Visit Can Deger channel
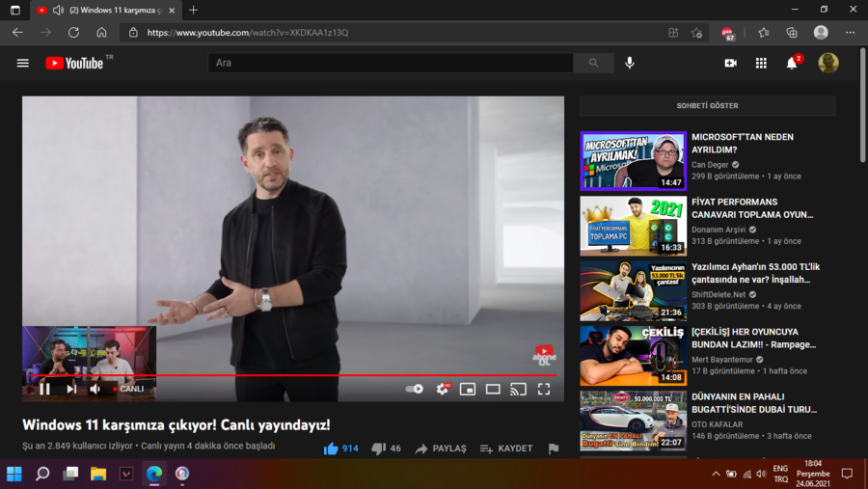This screenshot has width=868, height=489. pyautogui.click(x=710, y=165)
